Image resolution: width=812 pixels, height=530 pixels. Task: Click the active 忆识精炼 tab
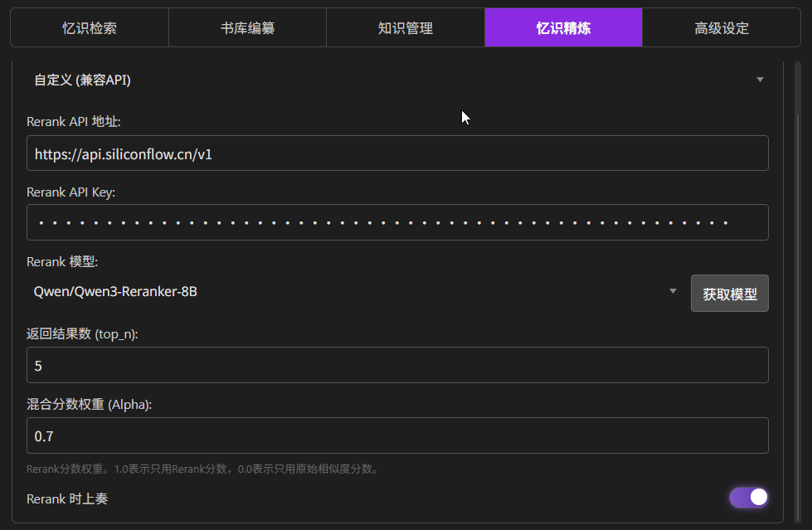click(x=563, y=28)
